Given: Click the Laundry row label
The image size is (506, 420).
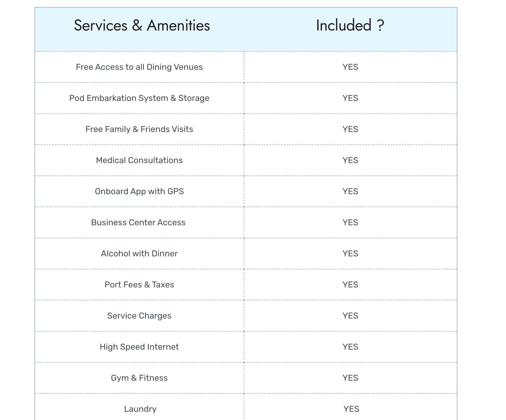Looking at the screenshot, I should 140,409.
